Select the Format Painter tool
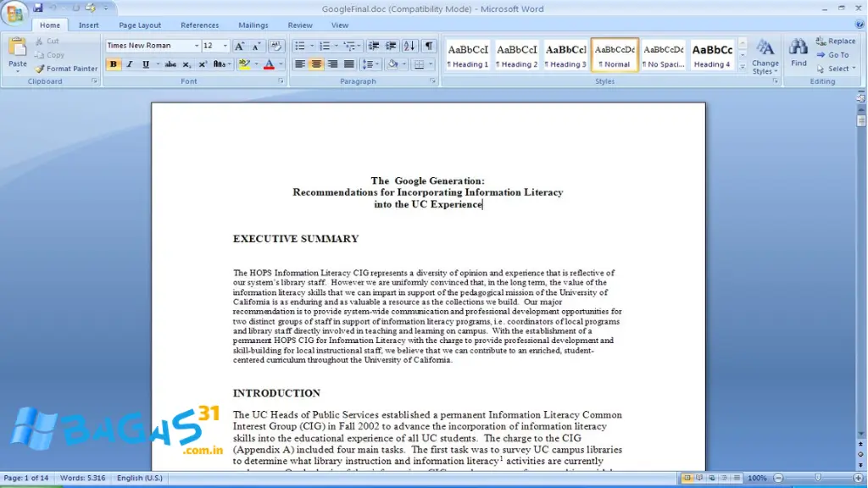The height and width of the screenshot is (488, 868). (67, 69)
